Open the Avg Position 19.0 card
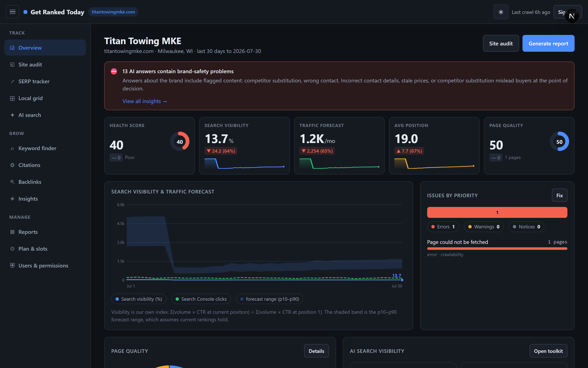 (434, 146)
